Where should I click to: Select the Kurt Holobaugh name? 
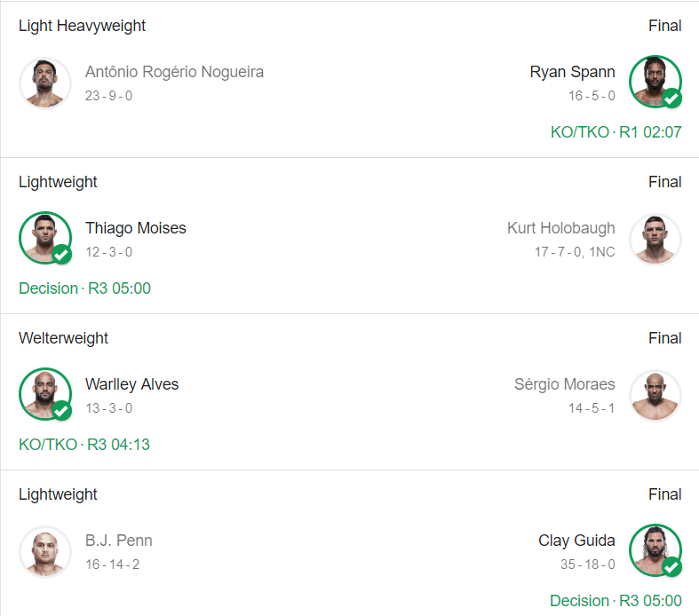point(560,228)
